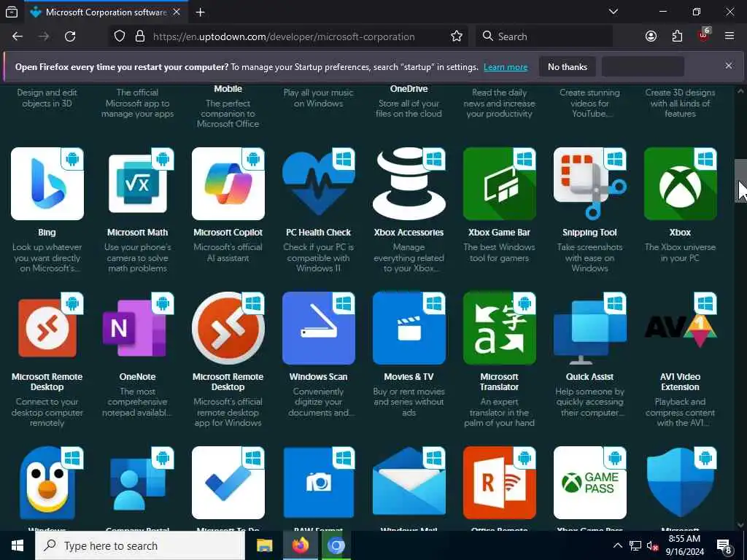747x560 pixels.
Task: Select the Xbox Game Bar icon
Action: (x=499, y=184)
